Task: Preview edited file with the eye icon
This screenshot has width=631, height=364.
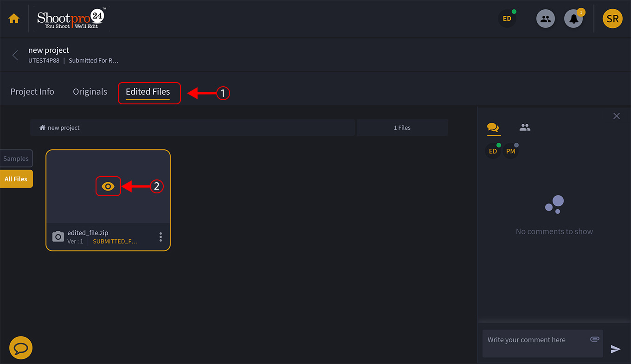Action: [108, 186]
